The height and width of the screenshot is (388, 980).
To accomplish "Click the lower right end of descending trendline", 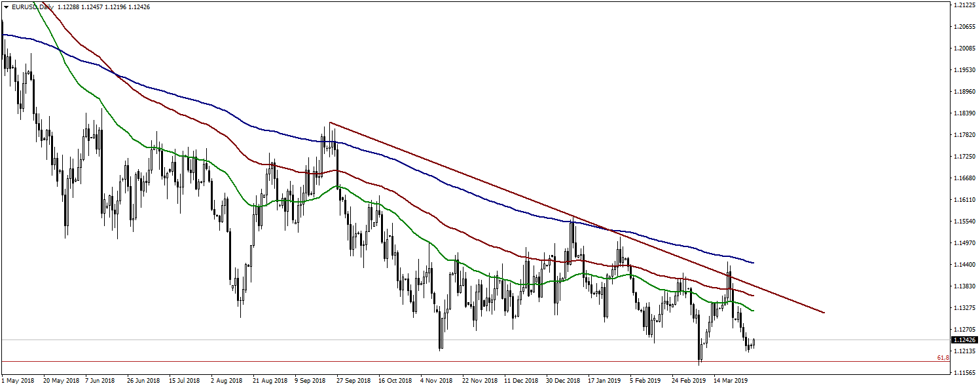I will click(824, 313).
